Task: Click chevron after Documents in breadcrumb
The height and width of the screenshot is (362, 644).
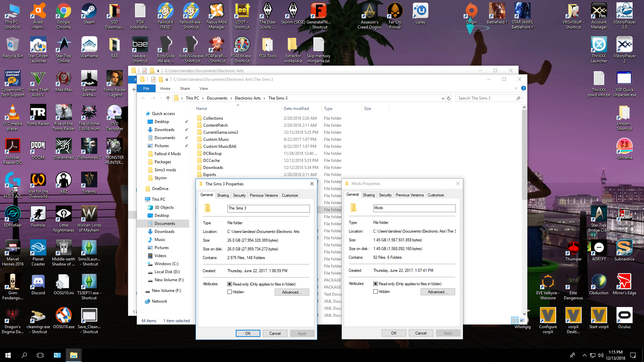Action: 231,98
